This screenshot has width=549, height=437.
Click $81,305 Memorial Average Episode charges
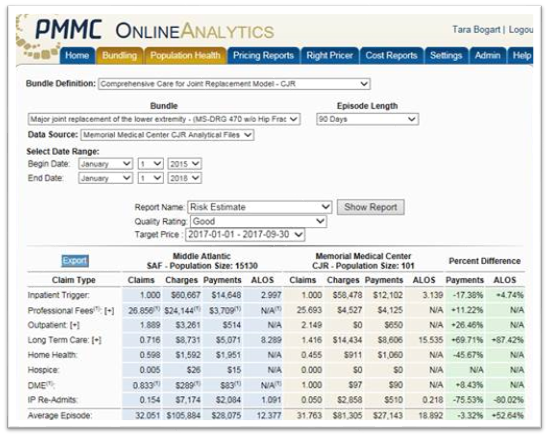click(x=347, y=416)
